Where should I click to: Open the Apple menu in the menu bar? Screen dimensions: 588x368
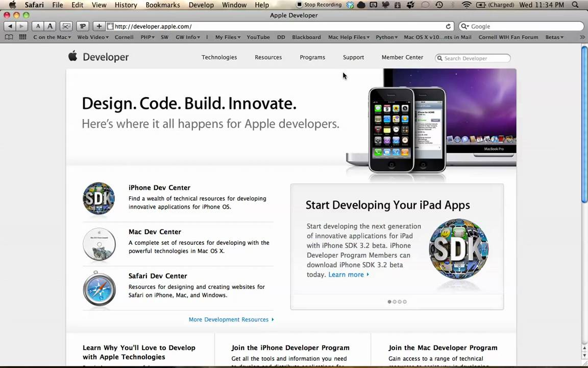(12, 5)
